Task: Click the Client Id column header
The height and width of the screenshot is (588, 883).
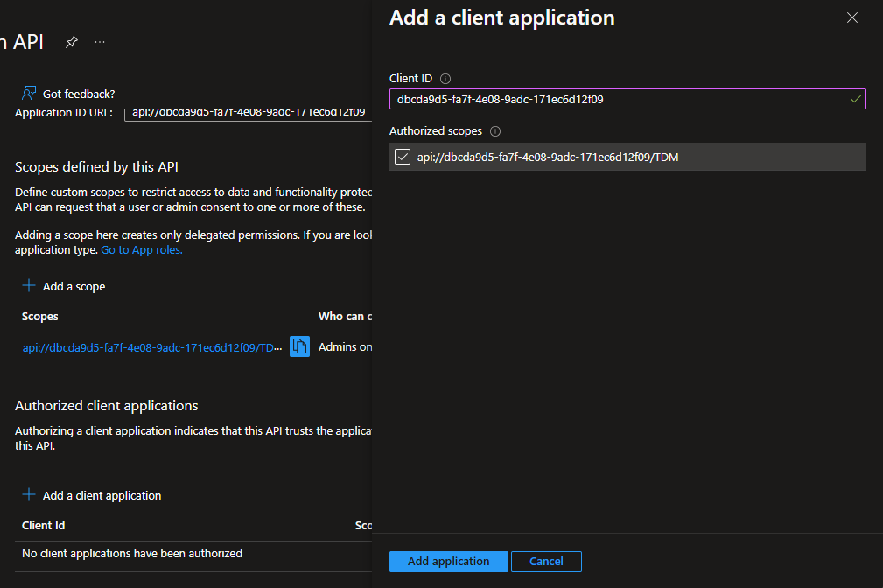Action: tap(44, 525)
